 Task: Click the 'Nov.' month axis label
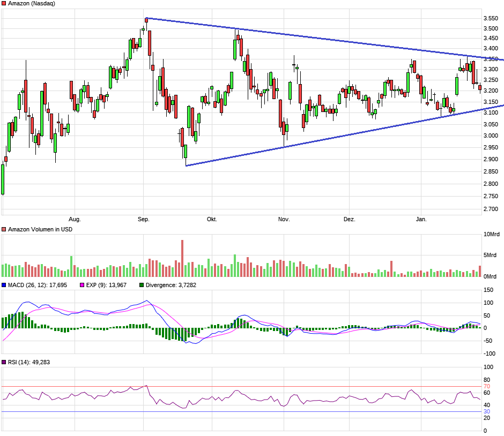(284, 219)
